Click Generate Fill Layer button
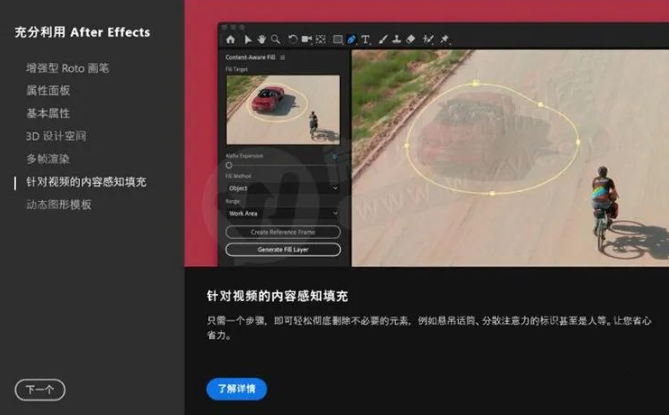The width and height of the screenshot is (669, 415). (283, 250)
